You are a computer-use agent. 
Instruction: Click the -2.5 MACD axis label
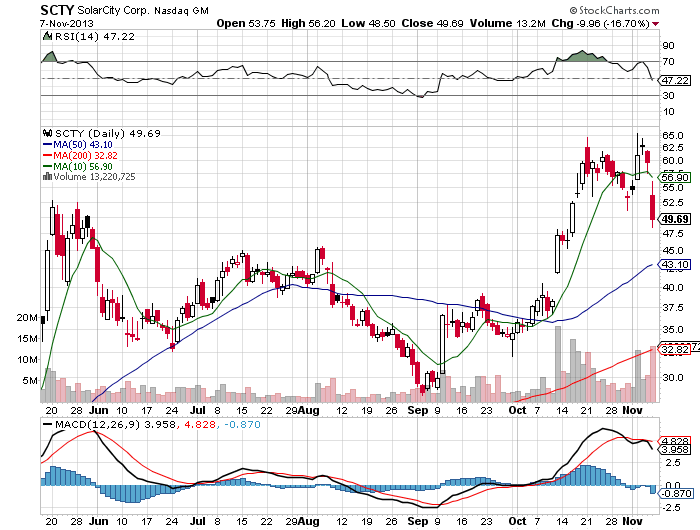pyautogui.click(x=671, y=508)
